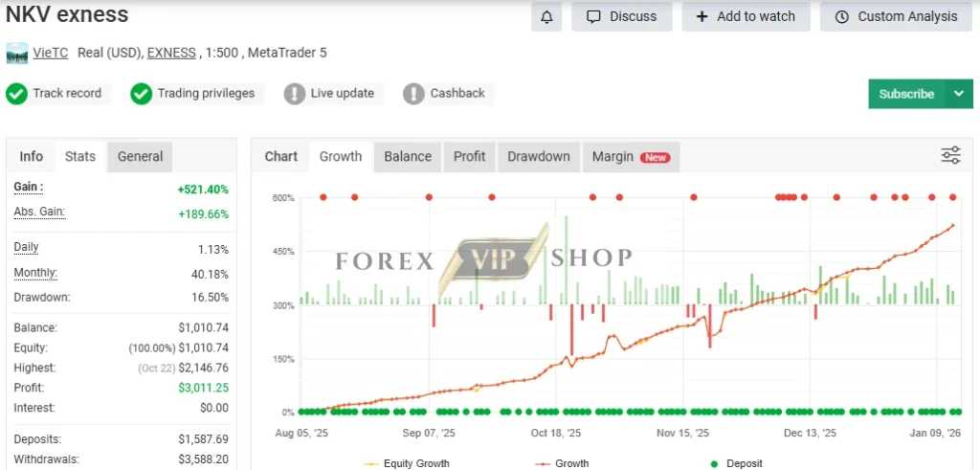Add this system to watch

tap(746, 17)
